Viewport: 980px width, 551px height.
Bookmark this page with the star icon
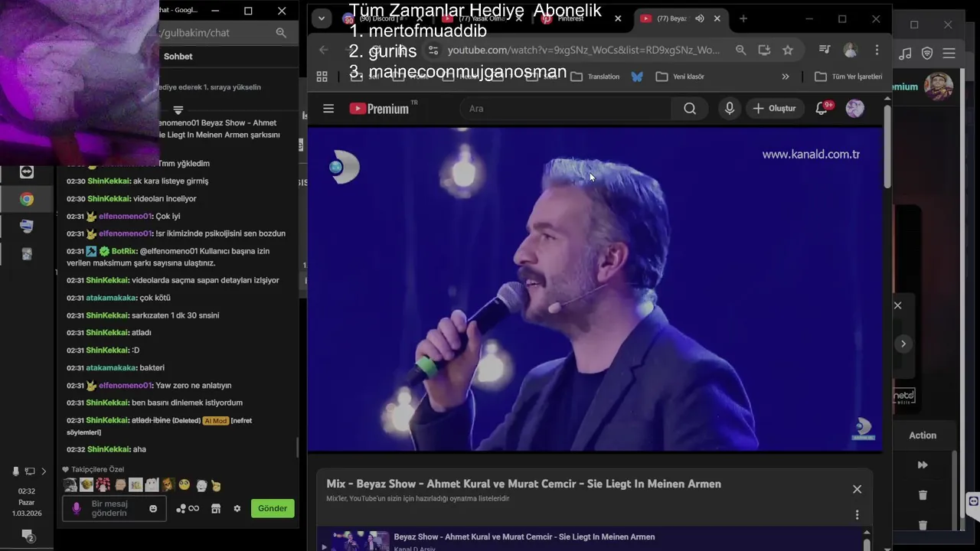click(x=788, y=50)
